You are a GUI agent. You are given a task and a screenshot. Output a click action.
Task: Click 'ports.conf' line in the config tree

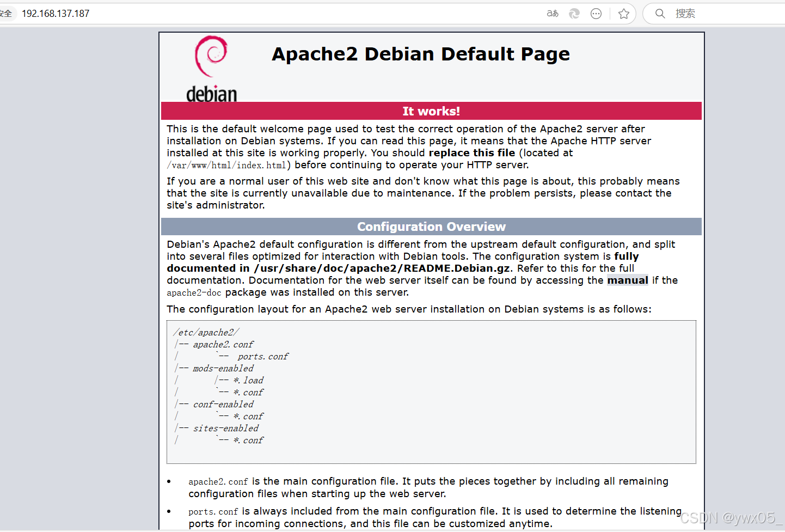coord(263,357)
